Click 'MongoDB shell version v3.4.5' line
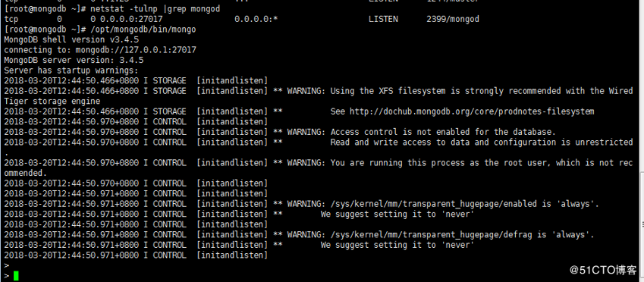 click(71, 40)
